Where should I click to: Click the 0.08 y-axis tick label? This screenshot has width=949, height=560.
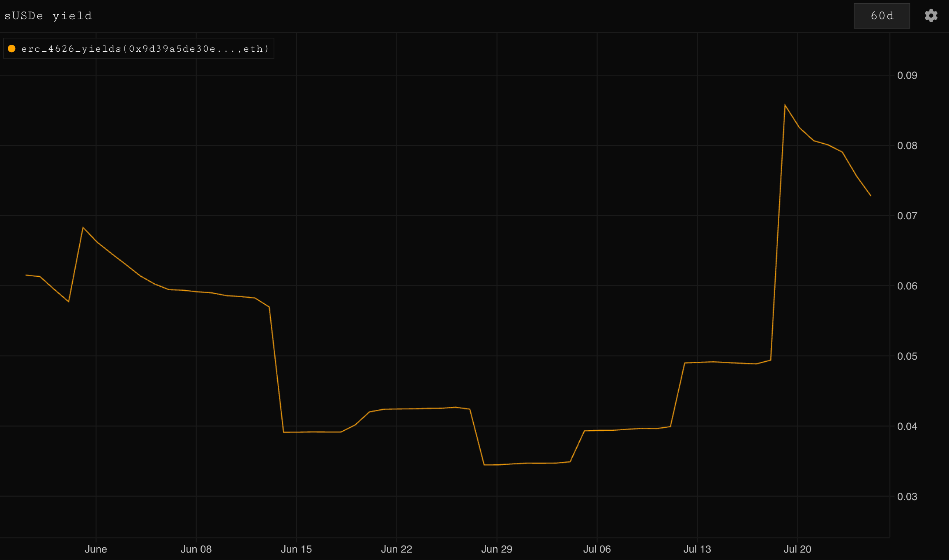click(907, 145)
